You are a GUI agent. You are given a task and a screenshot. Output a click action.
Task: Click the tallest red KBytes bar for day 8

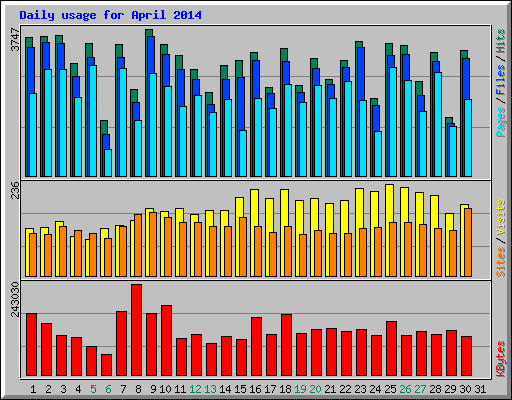136,330
